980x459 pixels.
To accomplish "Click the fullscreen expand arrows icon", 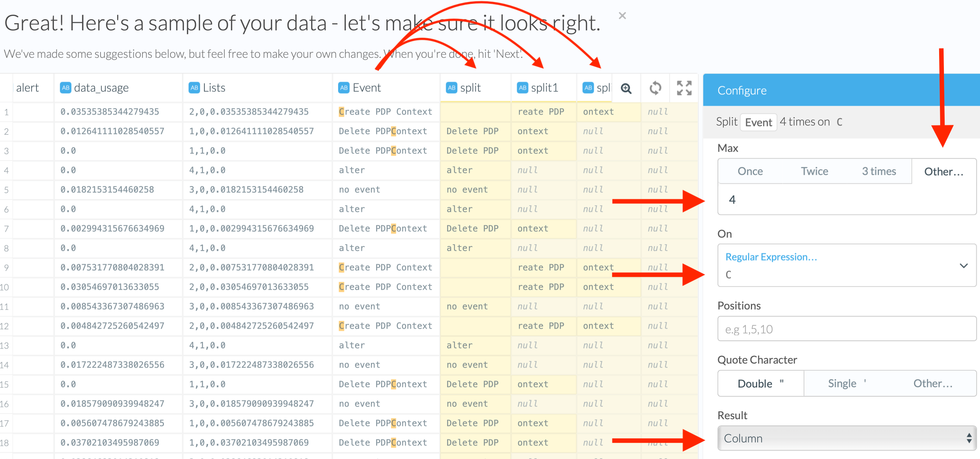I will click(x=684, y=88).
